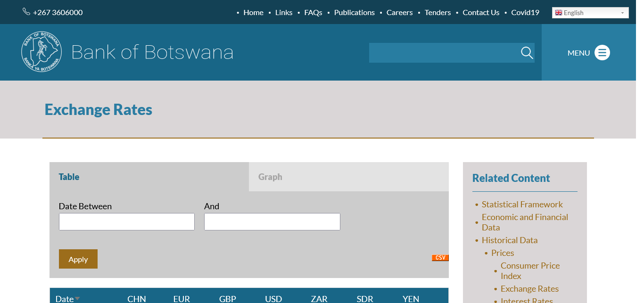
Task: Select the Table tab
Action: [69, 177]
